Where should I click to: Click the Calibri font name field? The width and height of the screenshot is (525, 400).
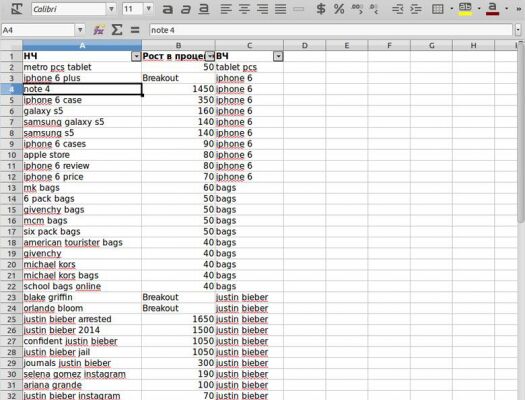(x=69, y=9)
